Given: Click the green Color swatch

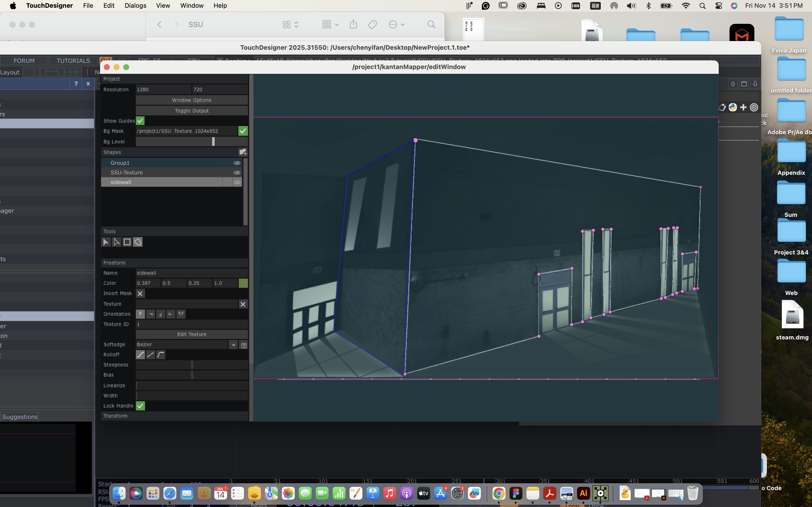Looking at the screenshot, I should coord(243,283).
